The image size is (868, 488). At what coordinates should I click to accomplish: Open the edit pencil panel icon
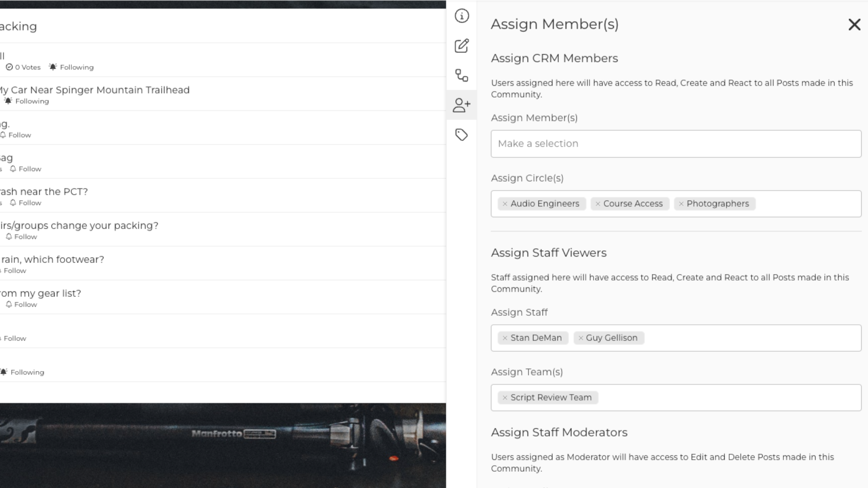(x=462, y=46)
